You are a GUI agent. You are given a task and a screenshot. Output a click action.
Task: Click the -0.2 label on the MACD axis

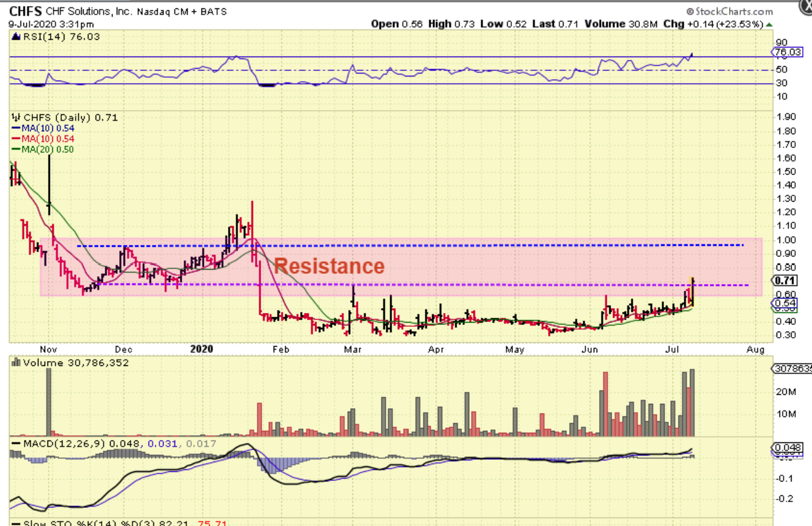[x=784, y=499]
